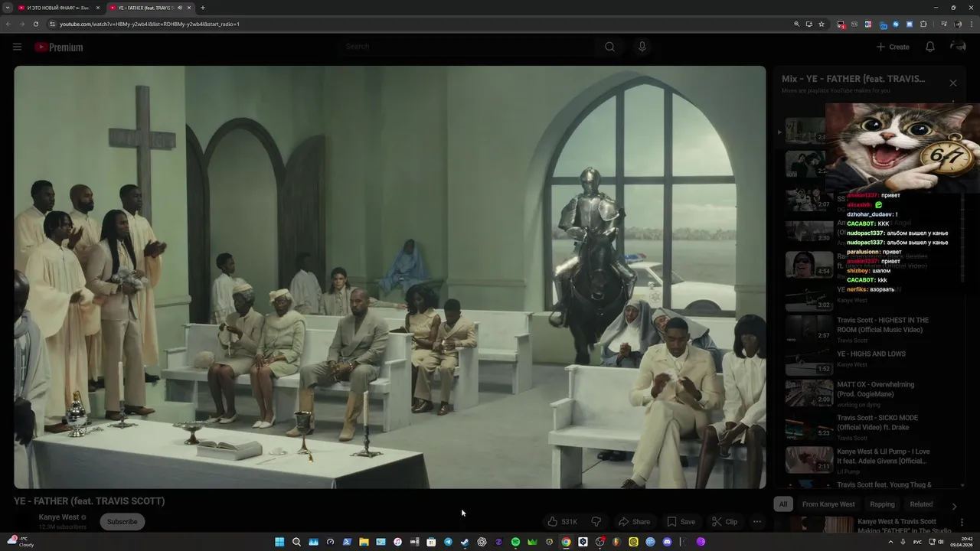Save the video to a playlist
The image size is (980, 551).
(681, 522)
